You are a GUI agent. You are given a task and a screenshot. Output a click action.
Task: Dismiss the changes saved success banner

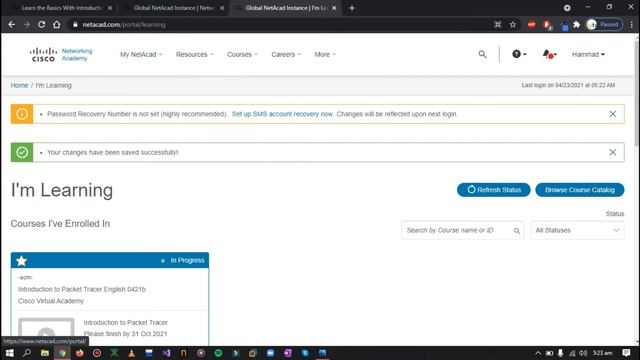pos(612,152)
